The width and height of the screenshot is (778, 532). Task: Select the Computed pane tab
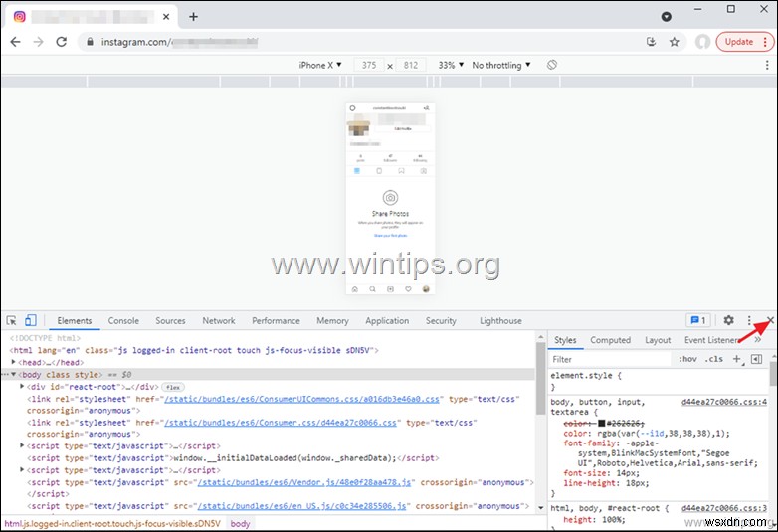click(610, 340)
